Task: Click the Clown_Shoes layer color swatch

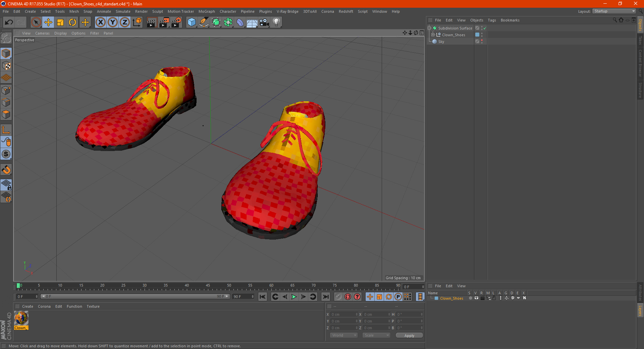Action: (x=436, y=298)
